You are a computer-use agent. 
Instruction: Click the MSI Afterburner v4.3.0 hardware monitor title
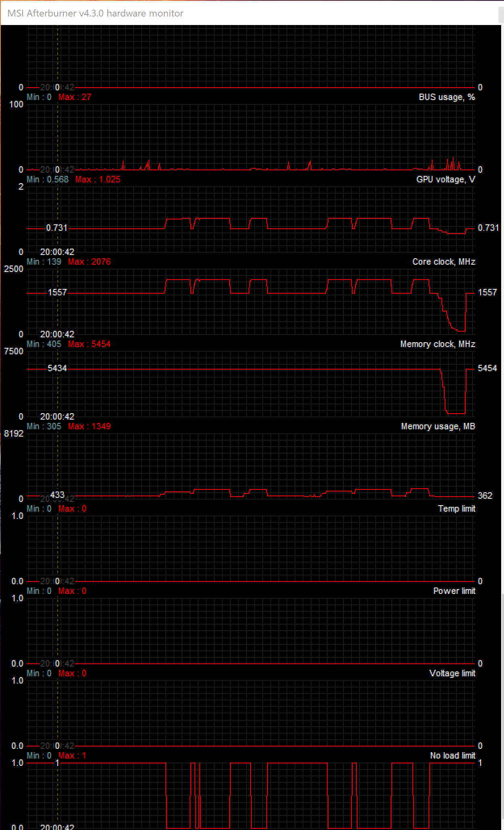[x=95, y=13]
